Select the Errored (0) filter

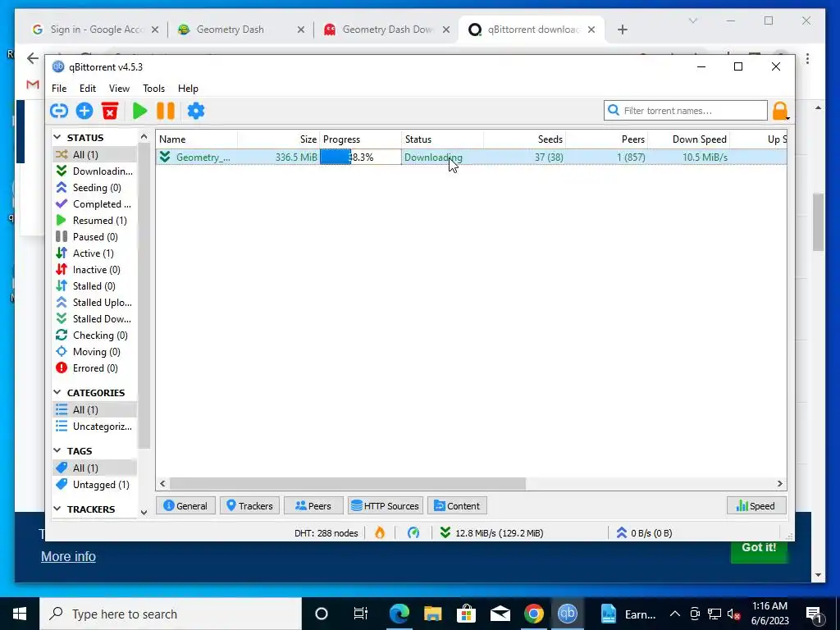tap(94, 368)
